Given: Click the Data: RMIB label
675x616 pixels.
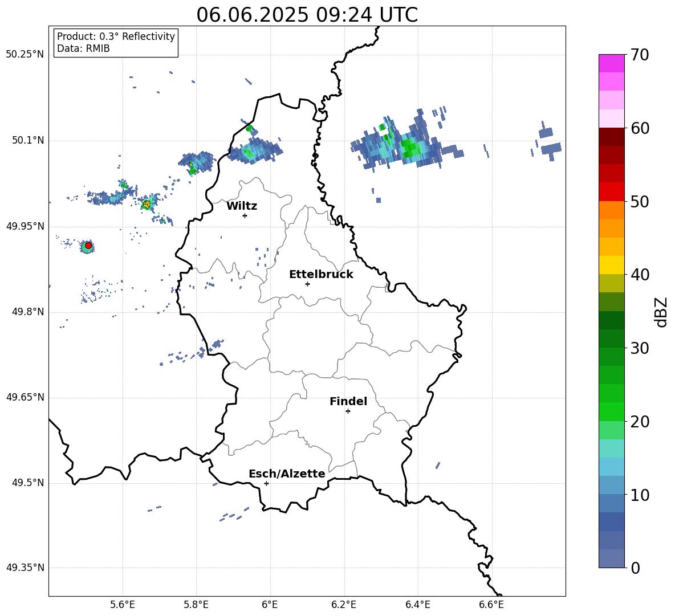Looking at the screenshot, I should tap(83, 48).
